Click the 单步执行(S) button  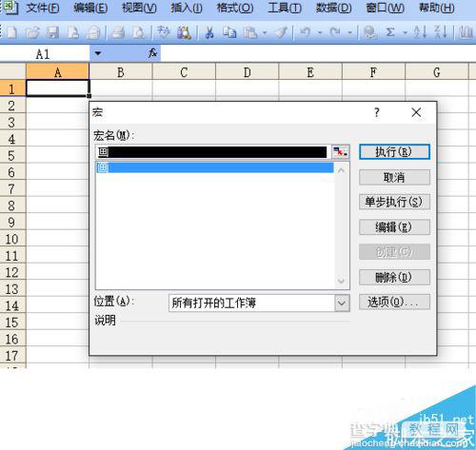pos(394,202)
